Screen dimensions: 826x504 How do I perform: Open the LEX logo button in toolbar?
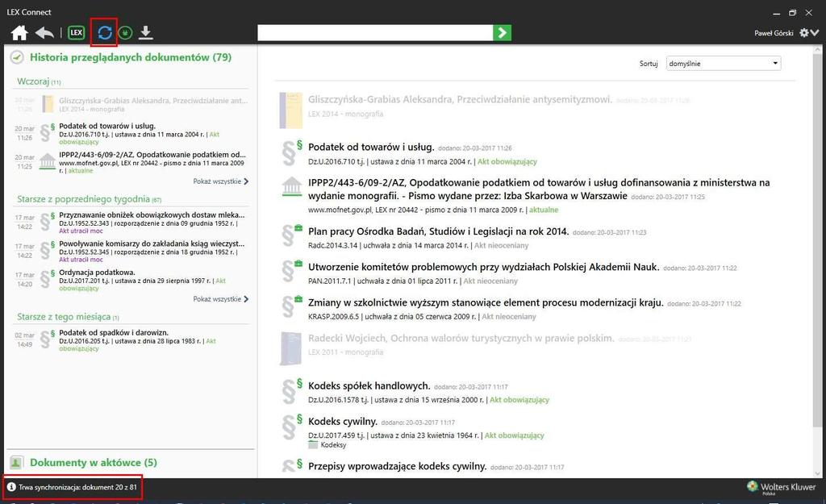click(x=77, y=32)
